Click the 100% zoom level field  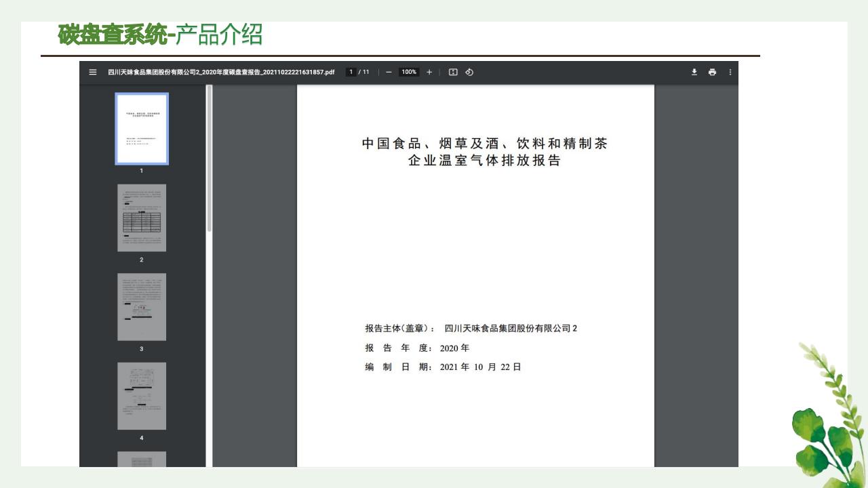[x=409, y=72]
